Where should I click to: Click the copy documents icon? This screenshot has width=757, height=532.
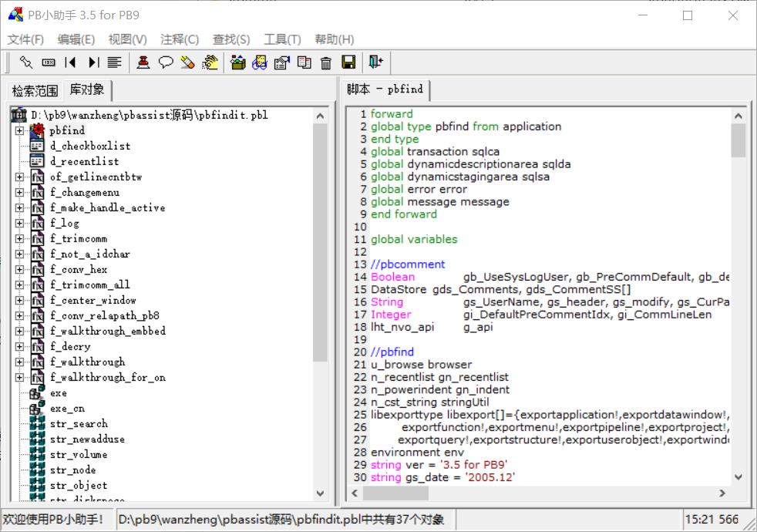tap(304, 62)
